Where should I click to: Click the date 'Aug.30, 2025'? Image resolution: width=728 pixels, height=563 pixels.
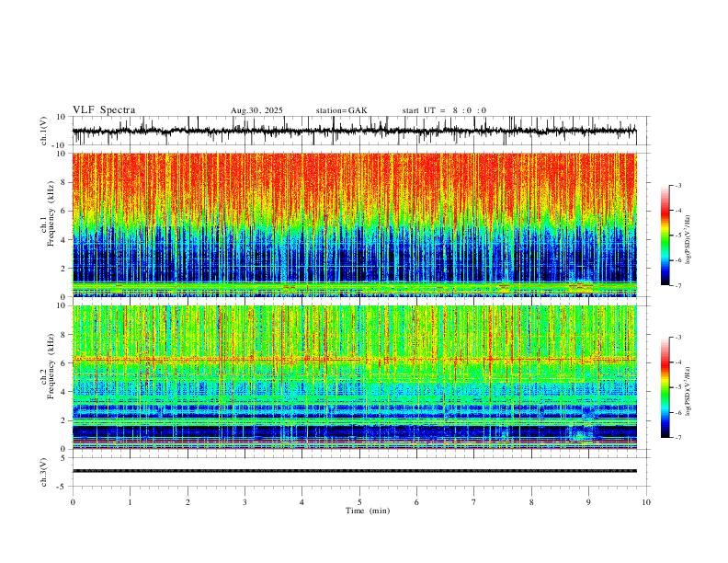(x=256, y=110)
